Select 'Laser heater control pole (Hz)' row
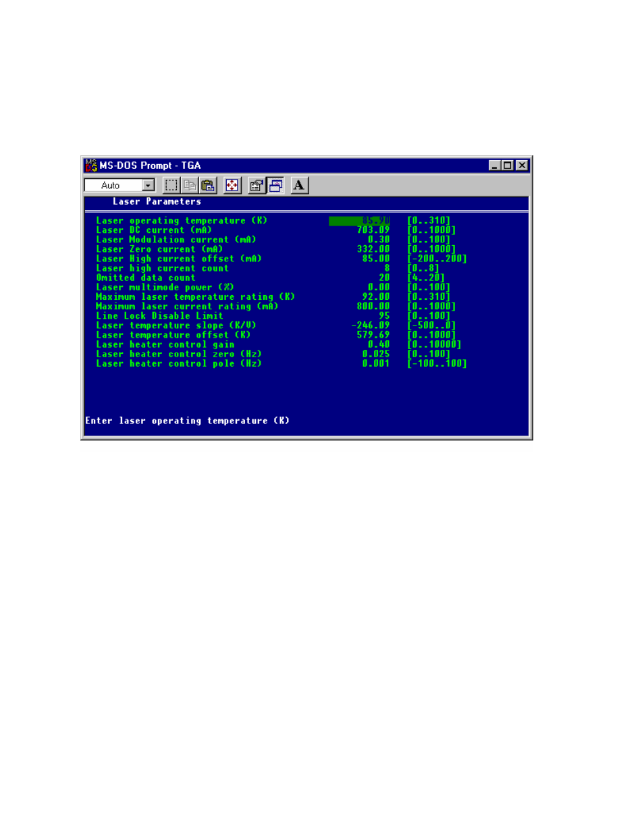Image resolution: width=644 pixels, height=834 pixels. point(281,363)
